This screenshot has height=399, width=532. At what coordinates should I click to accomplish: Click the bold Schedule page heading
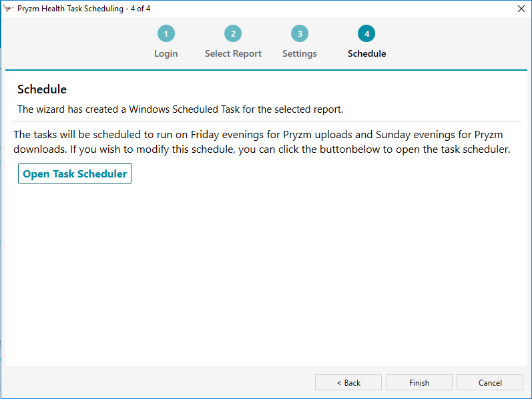click(x=42, y=89)
